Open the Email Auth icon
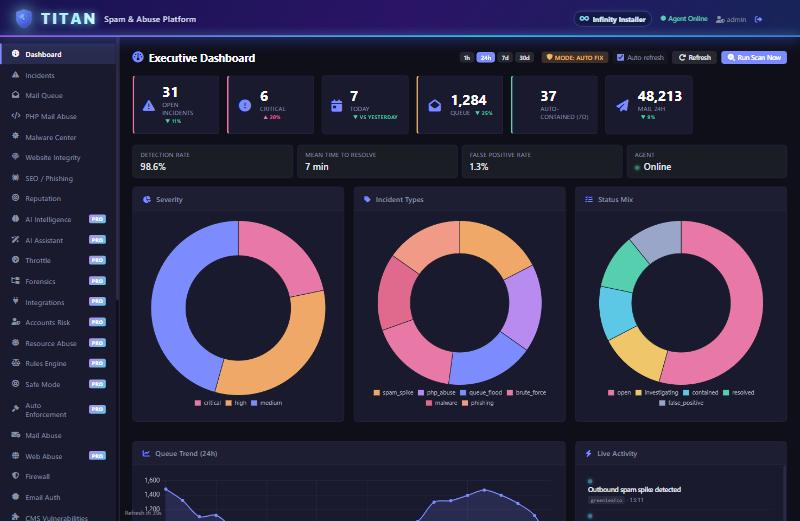Viewport: 800px width, 521px height. point(15,497)
